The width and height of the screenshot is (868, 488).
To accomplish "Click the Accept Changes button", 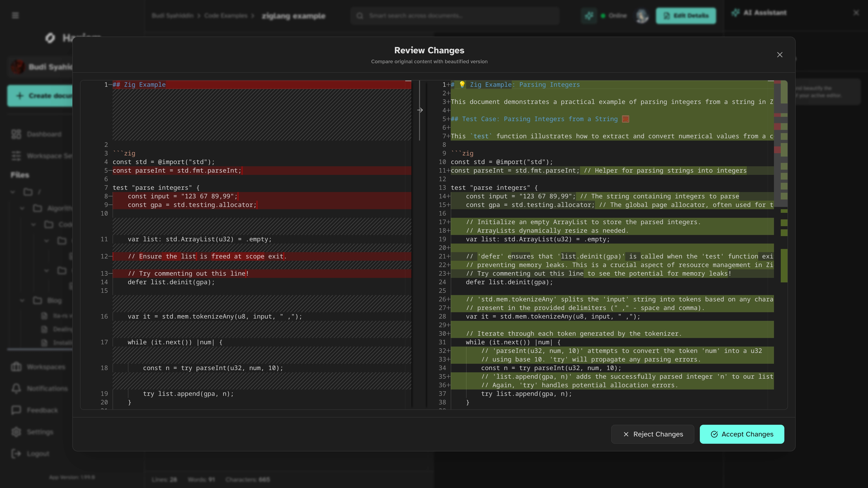I will 742,434.
